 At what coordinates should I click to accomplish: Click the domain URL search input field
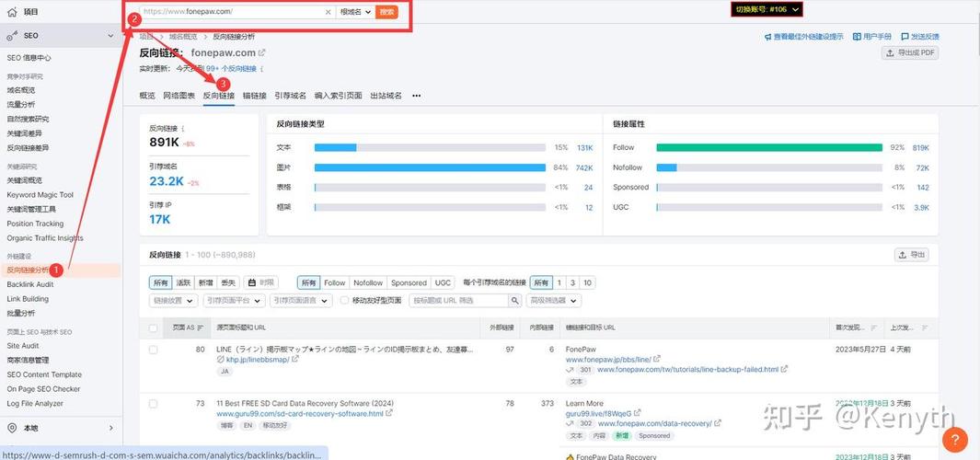tap(231, 12)
